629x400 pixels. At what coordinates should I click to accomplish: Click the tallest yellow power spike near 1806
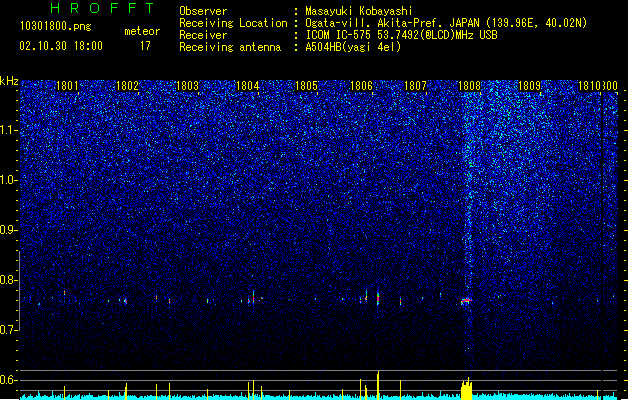coord(378,385)
